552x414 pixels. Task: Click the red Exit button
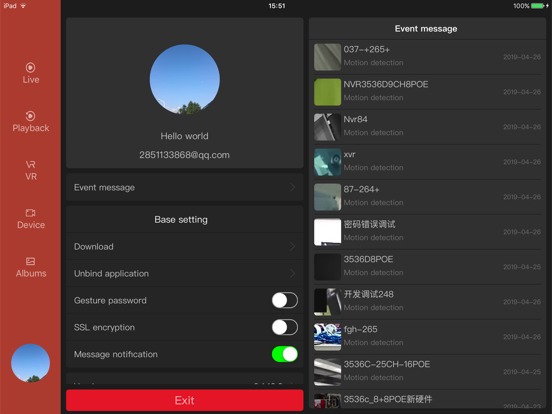[184, 400]
